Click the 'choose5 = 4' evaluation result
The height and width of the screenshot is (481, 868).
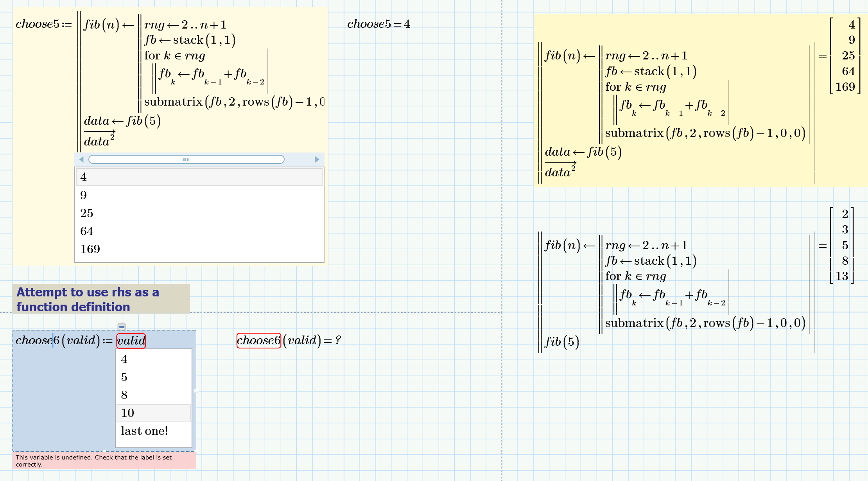coord(378,24)
